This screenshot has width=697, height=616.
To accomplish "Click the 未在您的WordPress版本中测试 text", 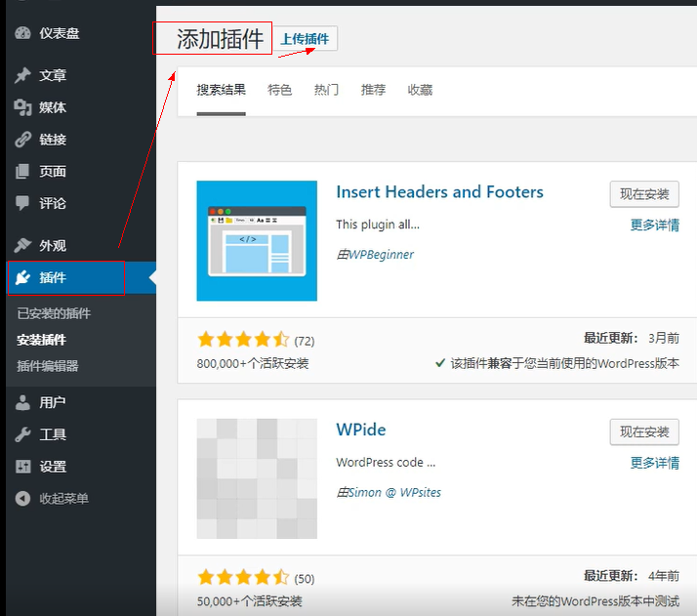I will [x=595, y=601].
